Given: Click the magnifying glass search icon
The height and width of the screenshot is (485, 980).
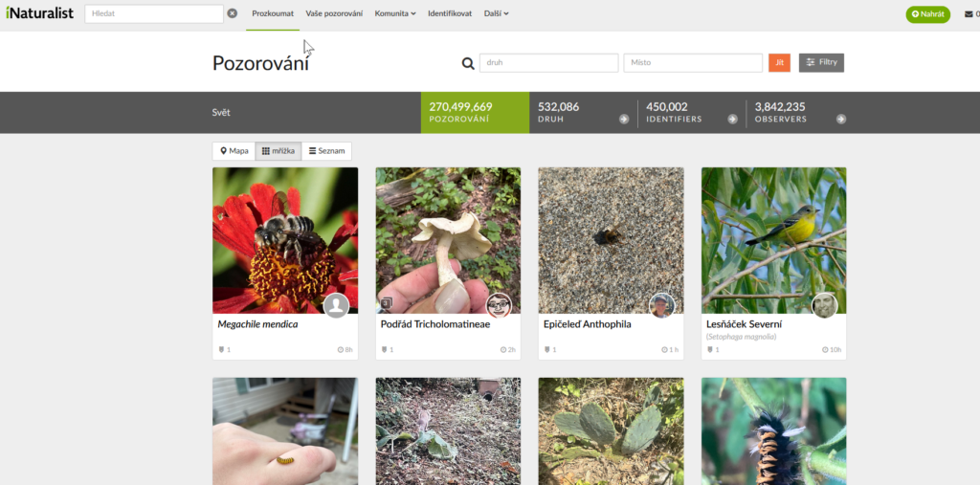Looking at the screenshot, I should 468,63.
